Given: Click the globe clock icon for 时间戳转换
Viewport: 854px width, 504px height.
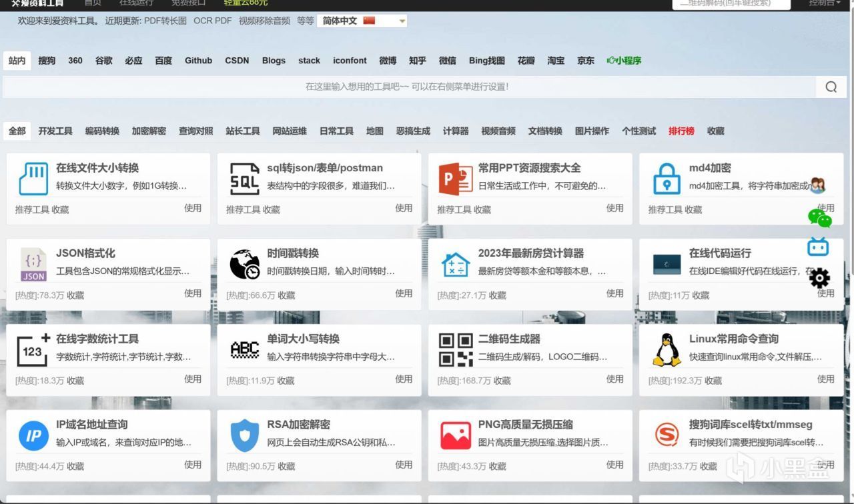Looking at the screenshot, I should 244,264.
